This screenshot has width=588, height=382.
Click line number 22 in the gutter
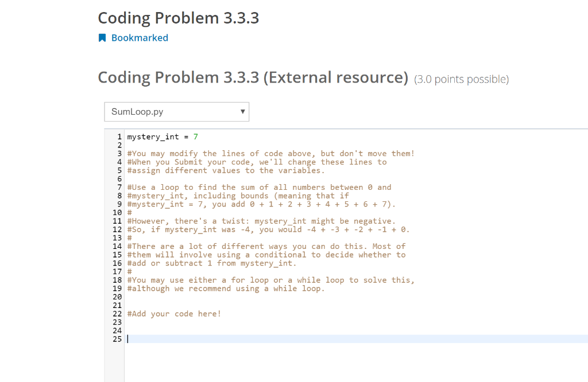(117, 314)
